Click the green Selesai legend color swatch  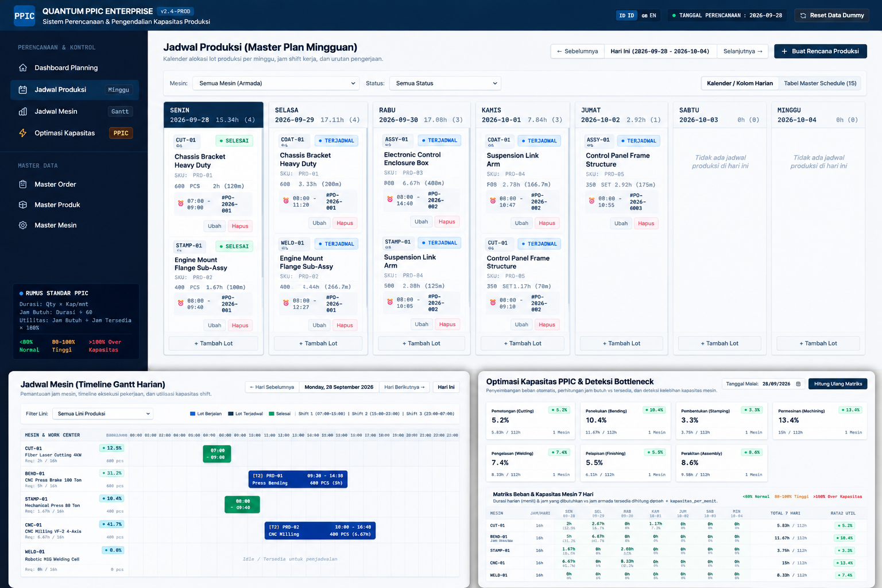click(272, 413)
